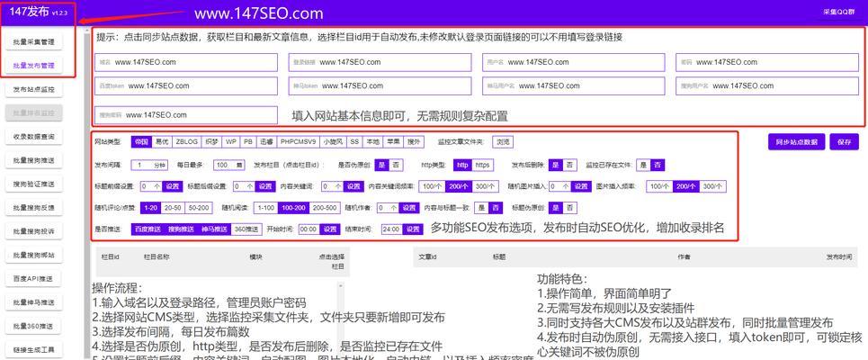Select ZBLOG website type
This screenshot has width=868, height=360.
(186, 142)
